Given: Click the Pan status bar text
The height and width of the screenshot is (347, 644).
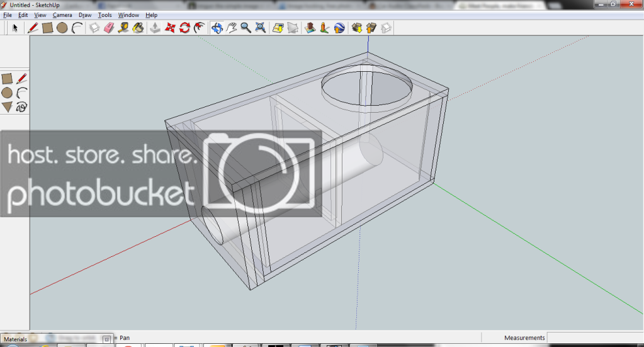Looking at the screenshot, I should [x=125, y=338].
